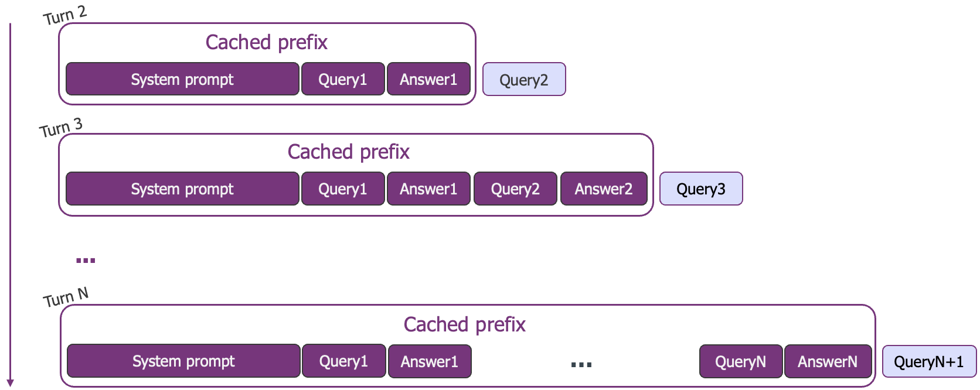This screenshot has width=980, height=390.
Task: Click the Answer1 block in the Turn N row
Action: tap(430, 361)
